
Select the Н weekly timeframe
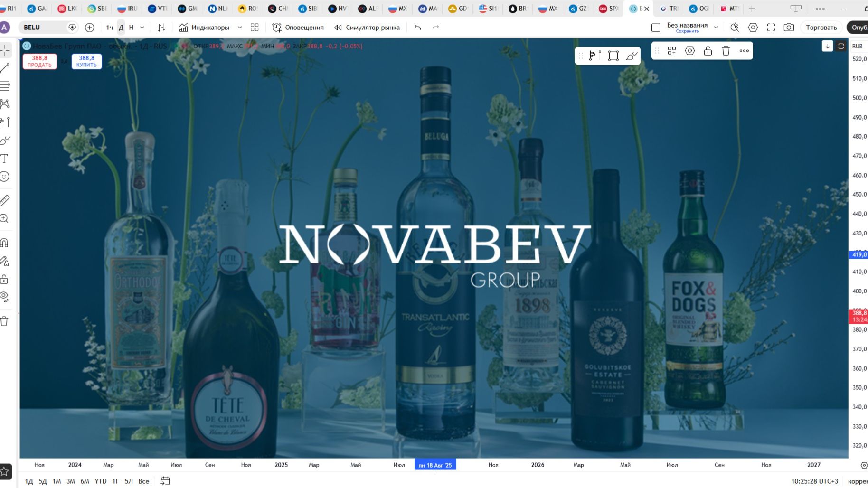pos(131,28)
